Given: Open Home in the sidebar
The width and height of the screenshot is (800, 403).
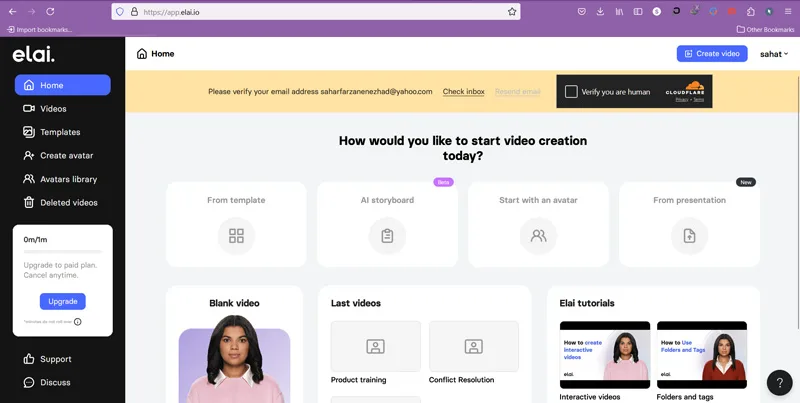Looking at the screenshot, I should [x=63, y=85].
